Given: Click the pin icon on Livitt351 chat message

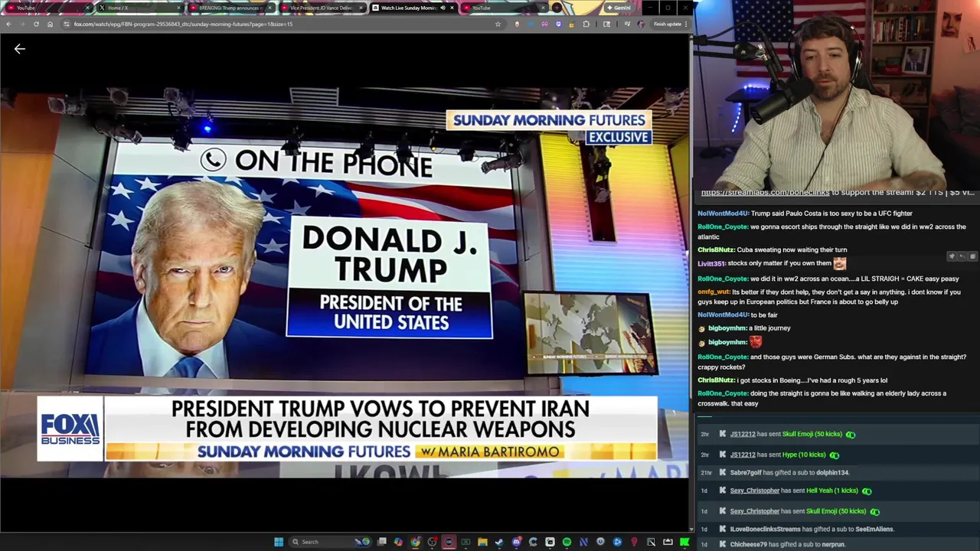Looking at the screenshot, I should click(952, 256).
